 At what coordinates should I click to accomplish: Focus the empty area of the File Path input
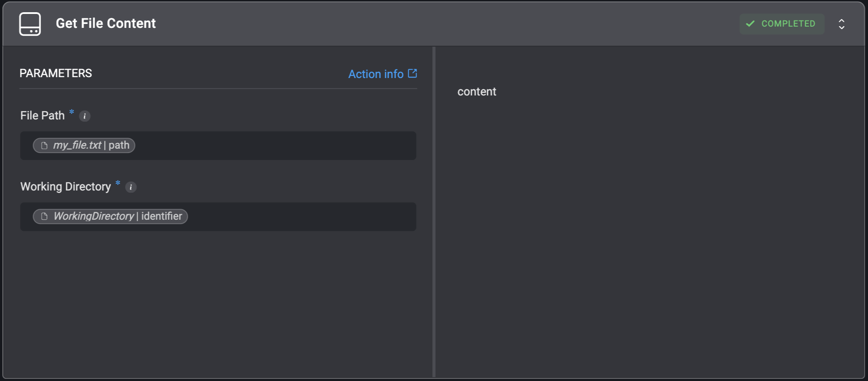pos(275,146)
